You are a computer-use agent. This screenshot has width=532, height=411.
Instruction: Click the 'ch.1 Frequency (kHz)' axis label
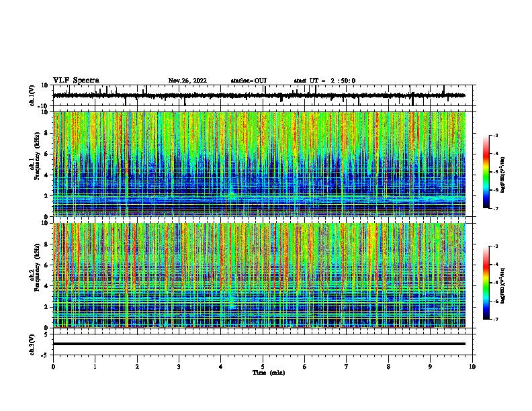click(34, 156)
